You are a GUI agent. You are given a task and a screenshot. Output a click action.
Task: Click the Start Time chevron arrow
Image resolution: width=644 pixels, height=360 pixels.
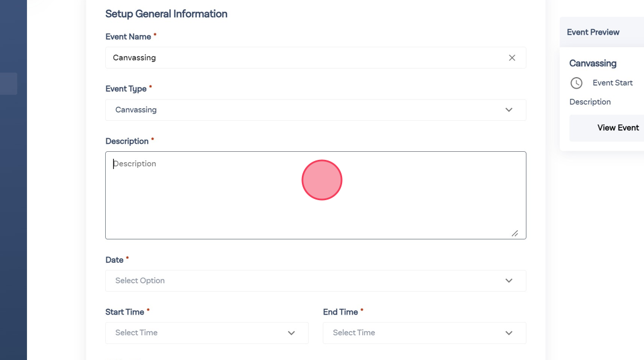(x=292, y=333)
